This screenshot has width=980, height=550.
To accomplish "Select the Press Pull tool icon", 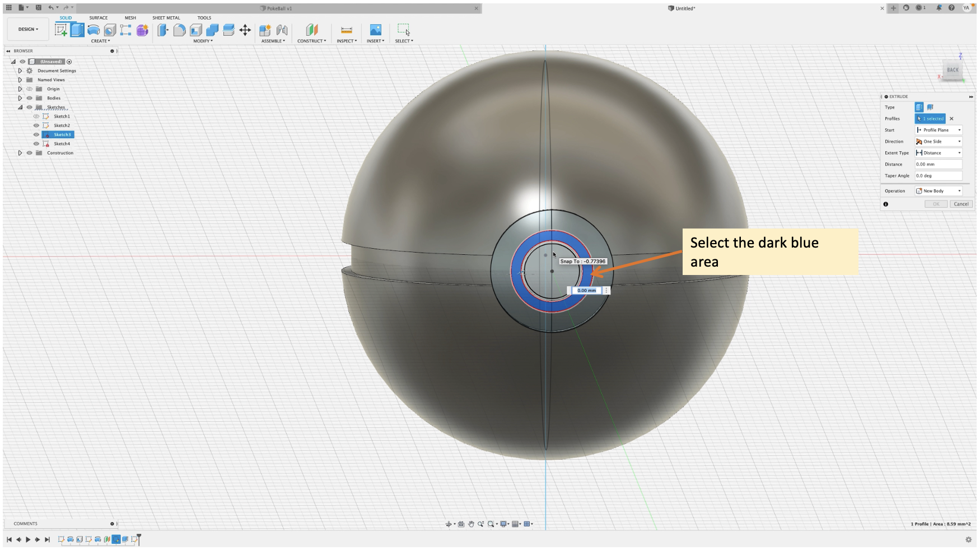I will coord(162,30).
